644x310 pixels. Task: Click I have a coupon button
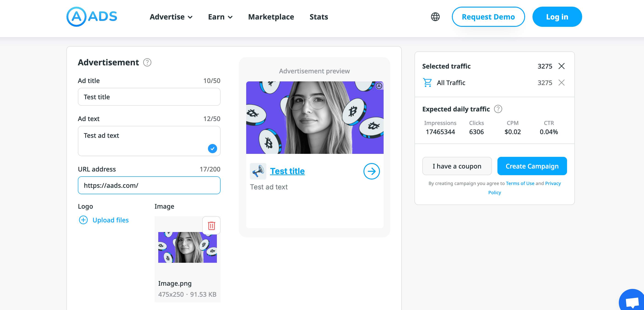click(x=457, y=166)
